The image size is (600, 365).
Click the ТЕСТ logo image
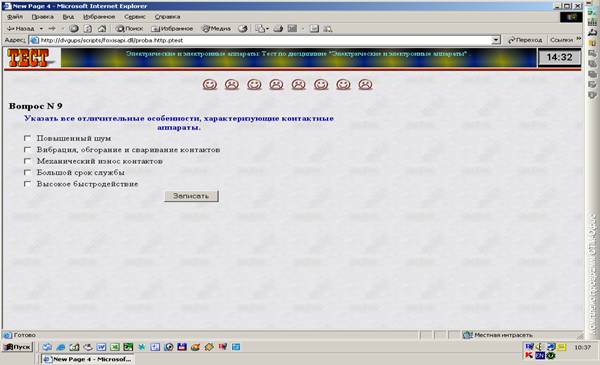click(28, 58)
